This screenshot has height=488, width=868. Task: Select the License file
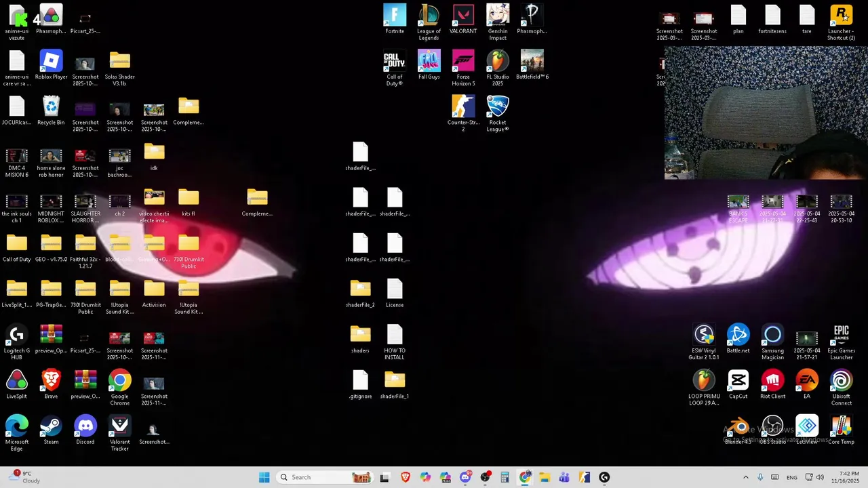[395, 293]
